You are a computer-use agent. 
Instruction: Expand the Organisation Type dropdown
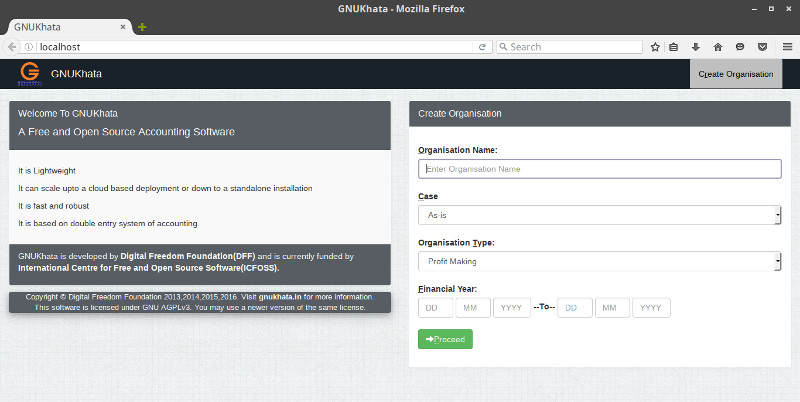tap(599, 261)
